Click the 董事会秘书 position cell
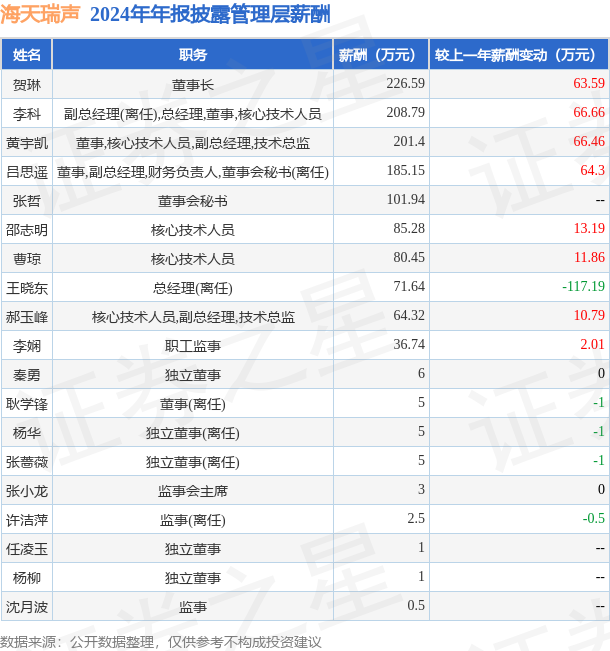Image resolution: width=610 pixels, height=651 pixels. [x=193, y=201]
